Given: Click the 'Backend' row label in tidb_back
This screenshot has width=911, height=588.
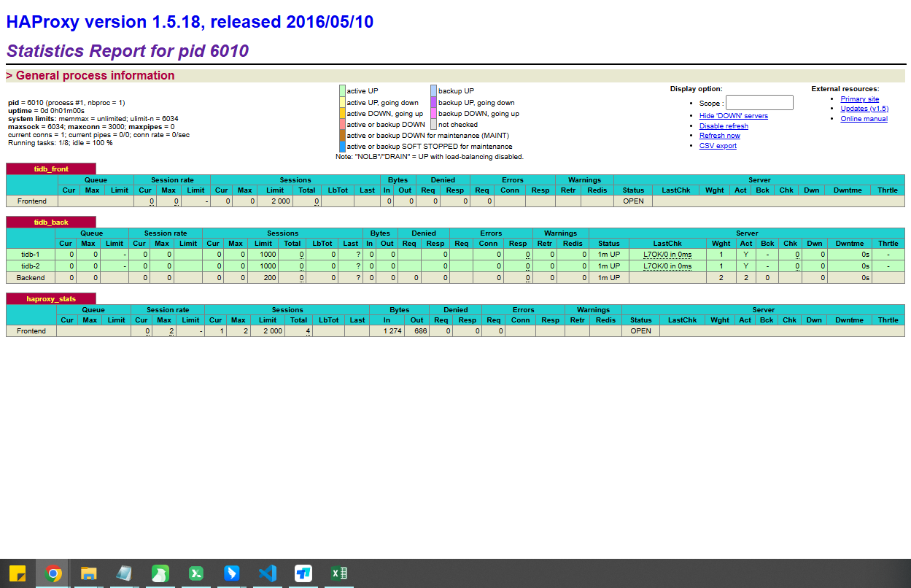Looking at the screenshot, I should [x=31, y=278].
